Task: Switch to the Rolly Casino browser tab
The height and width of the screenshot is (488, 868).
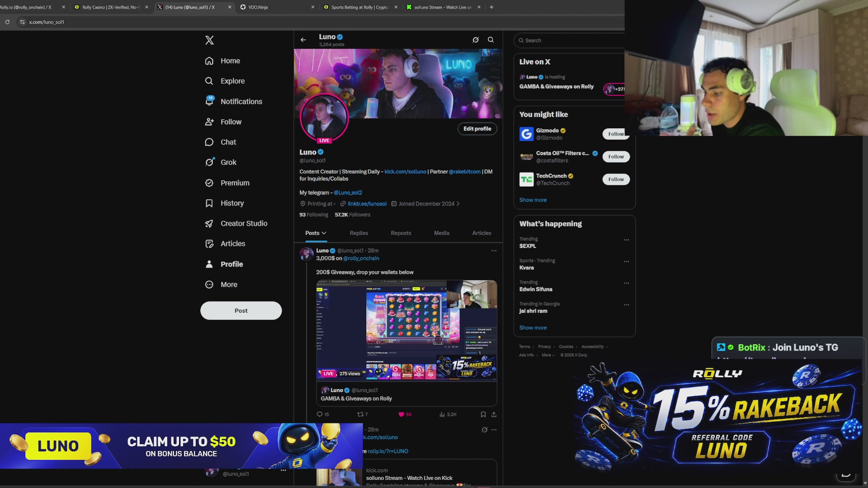Action: tap(111, 7)
